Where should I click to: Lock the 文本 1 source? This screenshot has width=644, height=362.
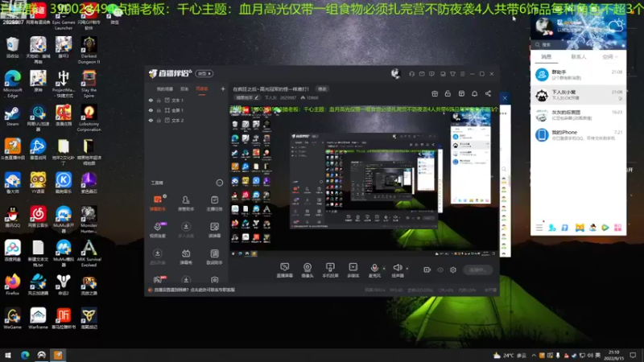click(159, 100)
